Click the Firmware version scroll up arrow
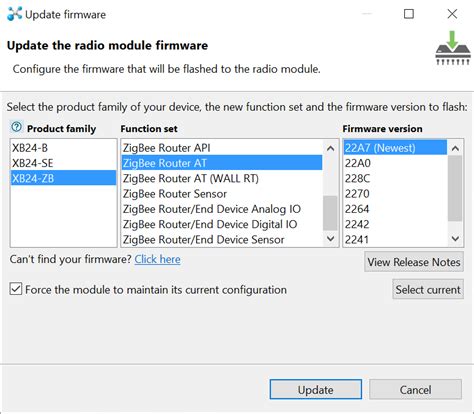The image size is (474, 414). 455,148
